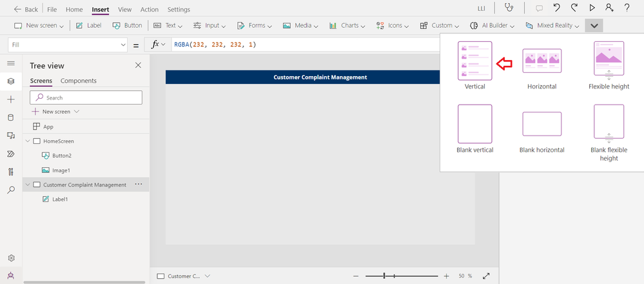Image resolution: width=644 pixels, height=284 pixels.
Task: Preview the app with the play icon
Action: point(592,8)
